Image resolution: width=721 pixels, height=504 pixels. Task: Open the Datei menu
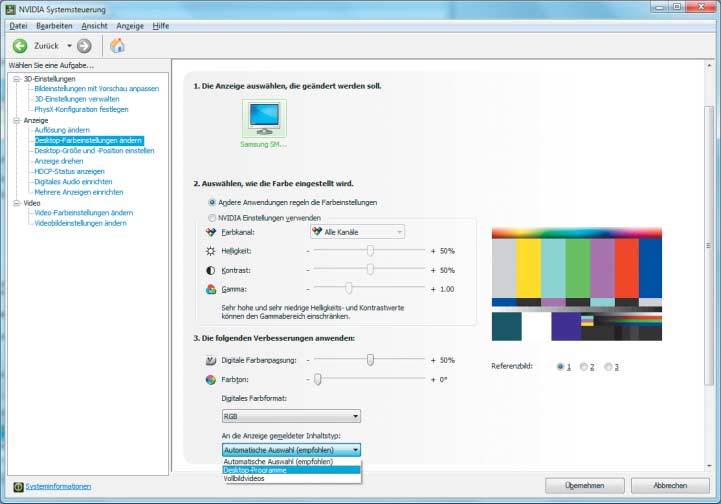click(x=18, y=26)
